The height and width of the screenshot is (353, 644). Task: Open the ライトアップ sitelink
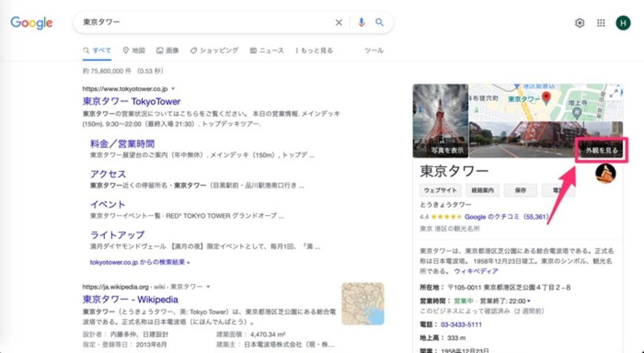(118, 235)
